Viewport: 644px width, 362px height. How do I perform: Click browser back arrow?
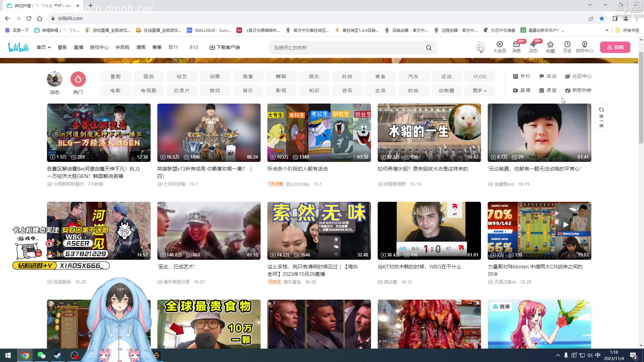click(x=7, y=18)
